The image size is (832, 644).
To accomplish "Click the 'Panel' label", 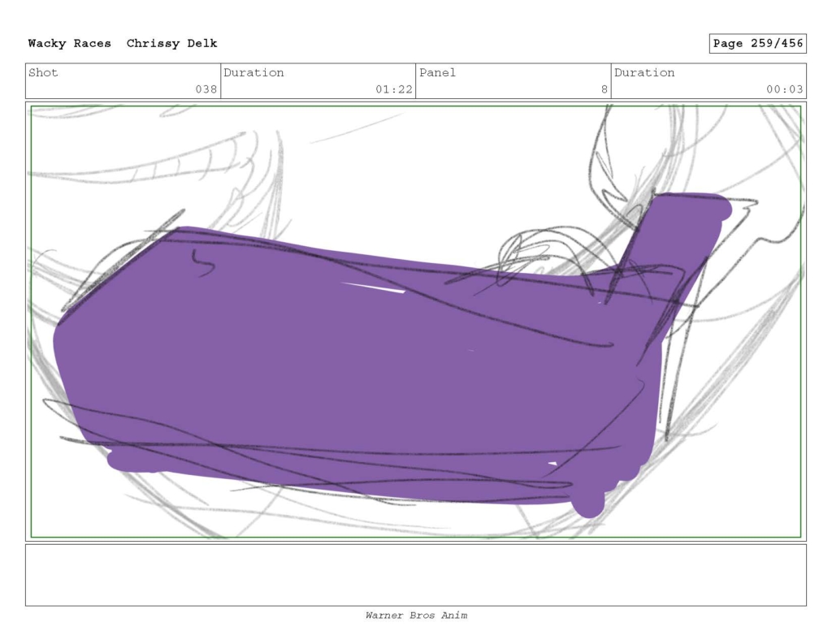I will click(437, 72).
